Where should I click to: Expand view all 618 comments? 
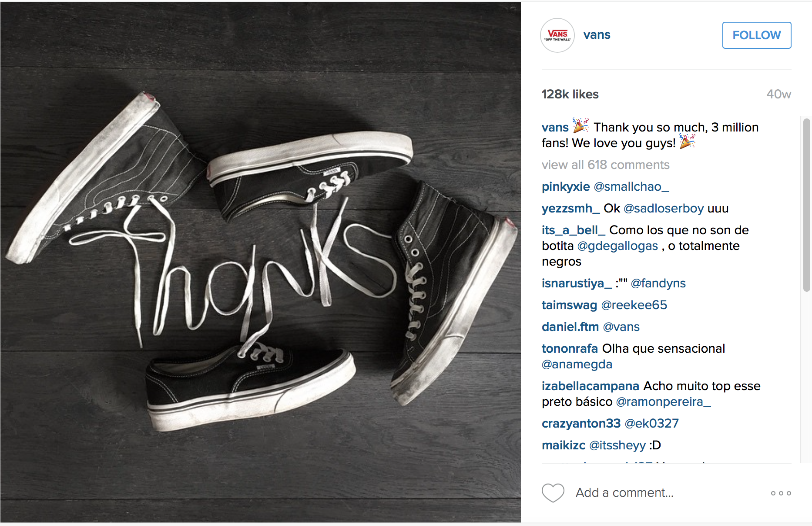tap(605, 165)
